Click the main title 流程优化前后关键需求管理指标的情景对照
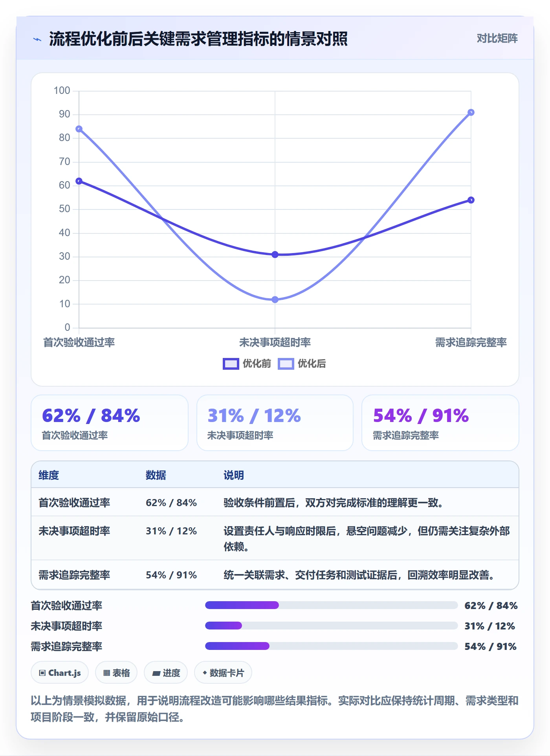The image size is (550, 756). pyautogui.click(x=198, y=39)
